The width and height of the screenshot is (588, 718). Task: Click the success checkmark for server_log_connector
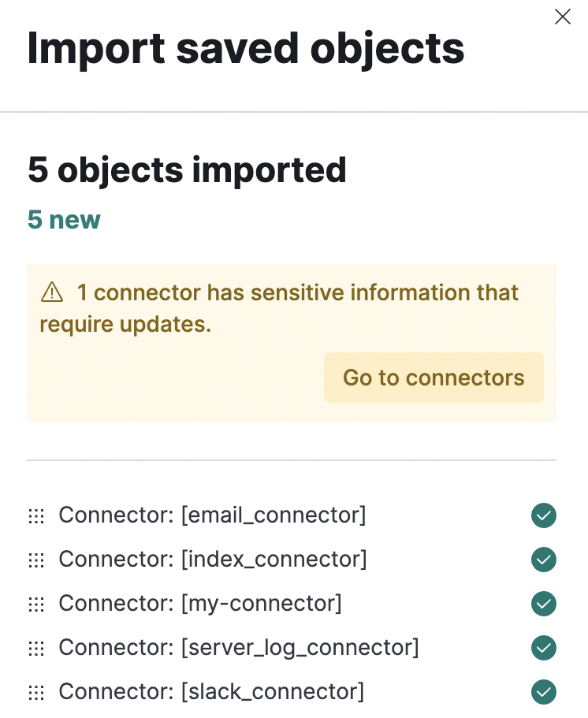coord(544,648)
